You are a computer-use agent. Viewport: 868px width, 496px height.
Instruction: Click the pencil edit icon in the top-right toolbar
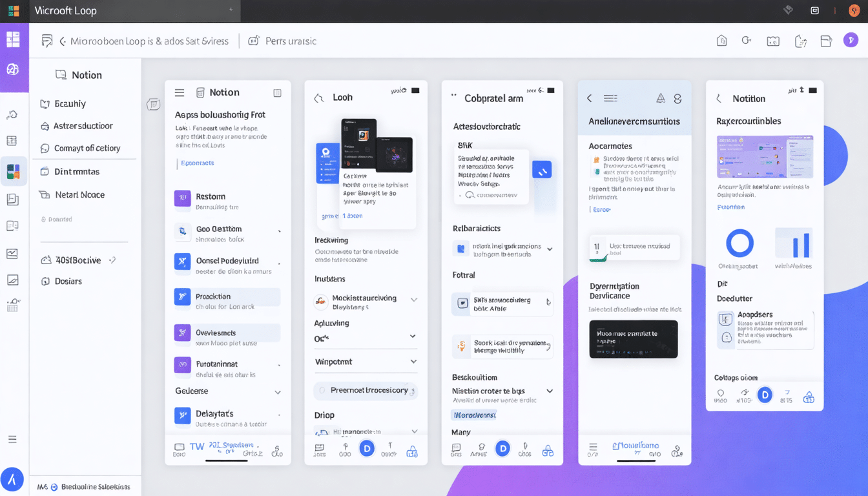(801, 41)
